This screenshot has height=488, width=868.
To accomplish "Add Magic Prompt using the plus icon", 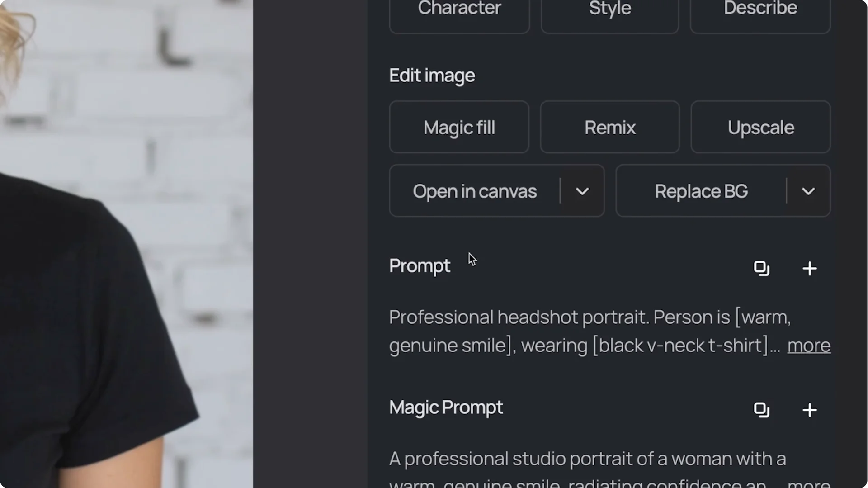I will [x=809, y=410].
